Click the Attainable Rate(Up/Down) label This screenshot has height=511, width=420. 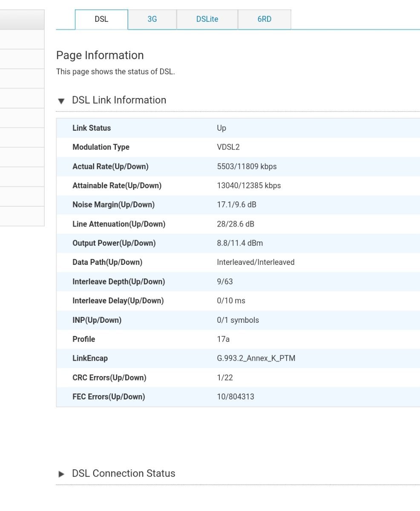pyautogui.click(x=117, y=186)
